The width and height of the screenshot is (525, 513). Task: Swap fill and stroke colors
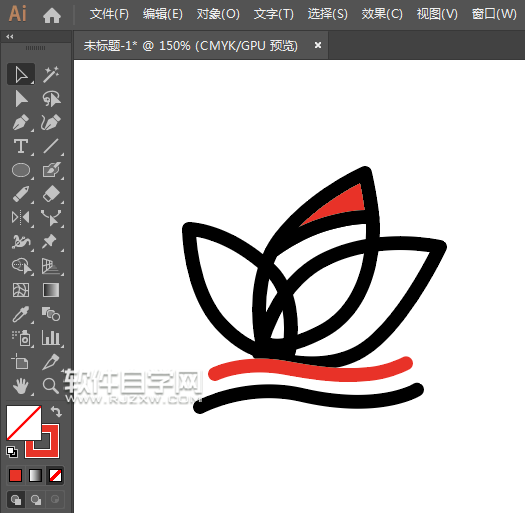[x=56, y=412]
